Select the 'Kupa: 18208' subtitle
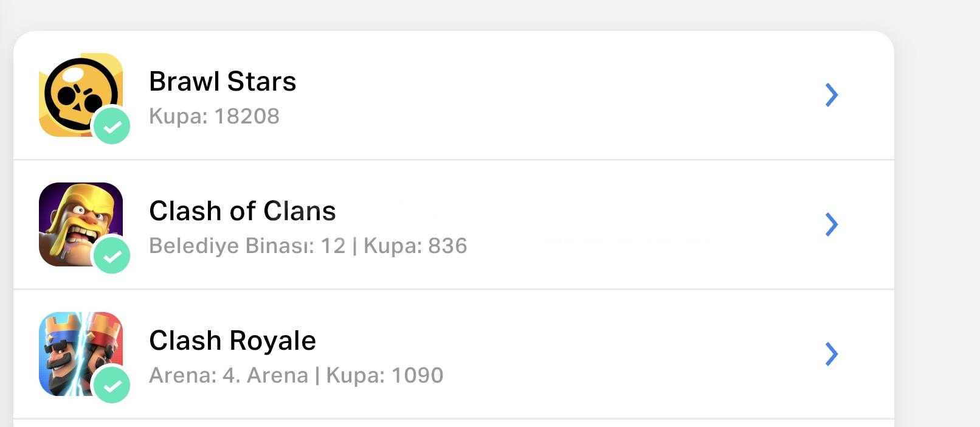980x427 pixels. tap(215, 116)
